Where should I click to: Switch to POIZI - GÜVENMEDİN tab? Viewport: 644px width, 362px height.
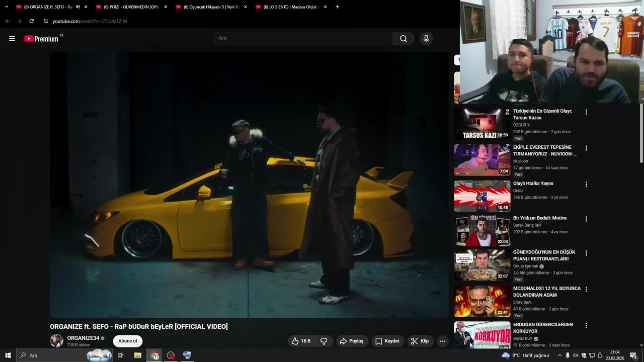[132, 7]
